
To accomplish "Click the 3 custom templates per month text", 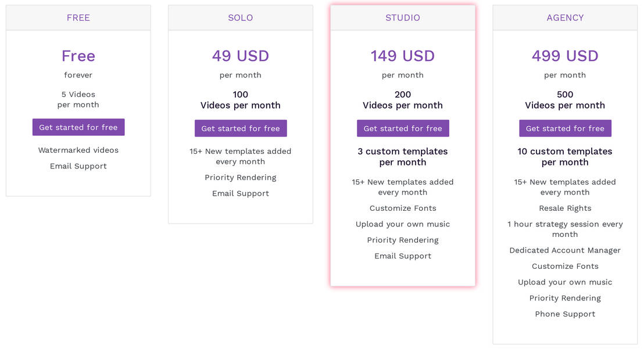I will 403,157.
